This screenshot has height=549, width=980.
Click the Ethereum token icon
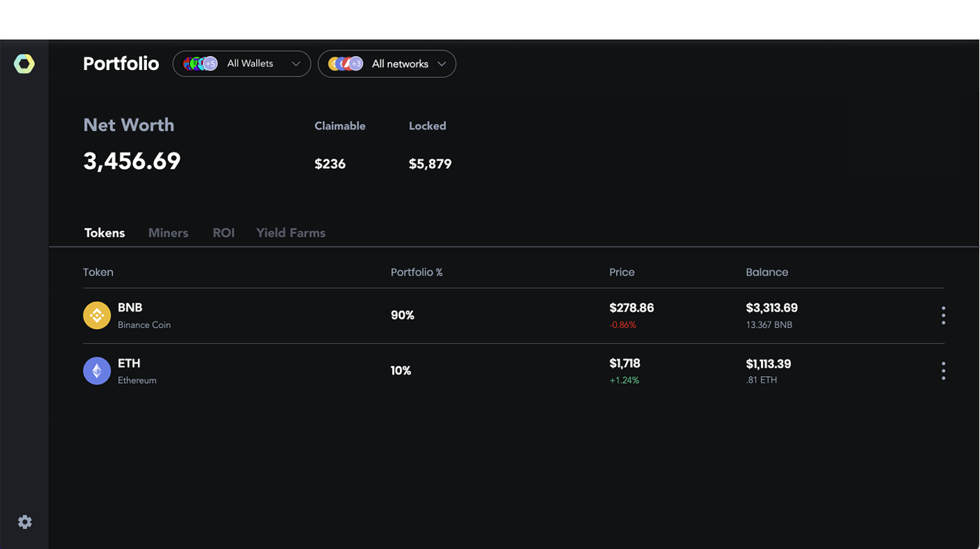pyautogui.click(x=97, y=371)
